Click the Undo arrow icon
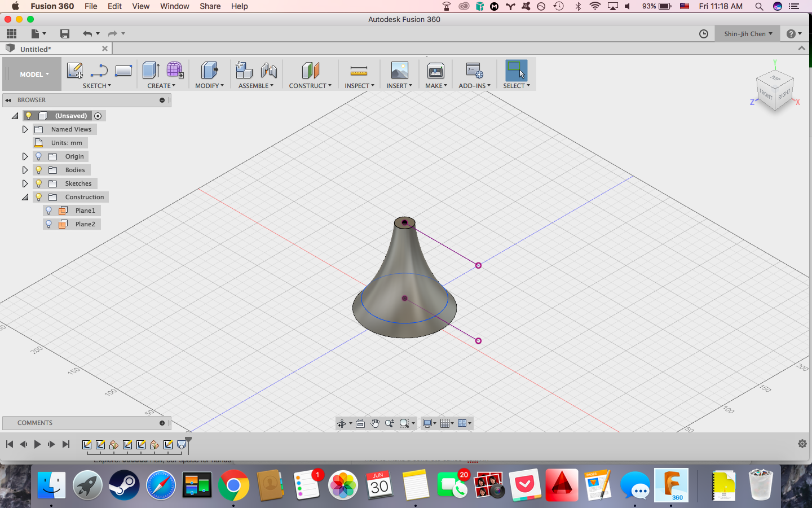 (87, 34)
